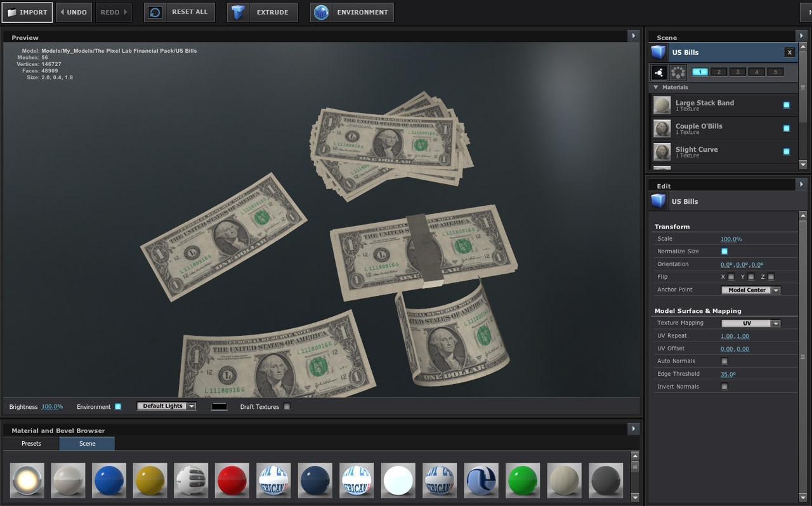Select the light grey material sphere
This screenshot has width=812, height=506.
(x=68, y=480)
